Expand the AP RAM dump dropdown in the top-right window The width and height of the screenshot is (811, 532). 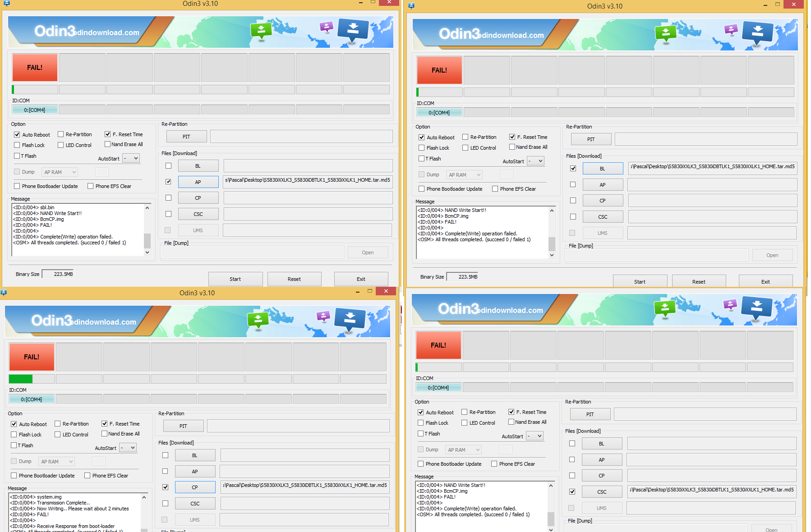pyautogui.click(x=465, y=175)
